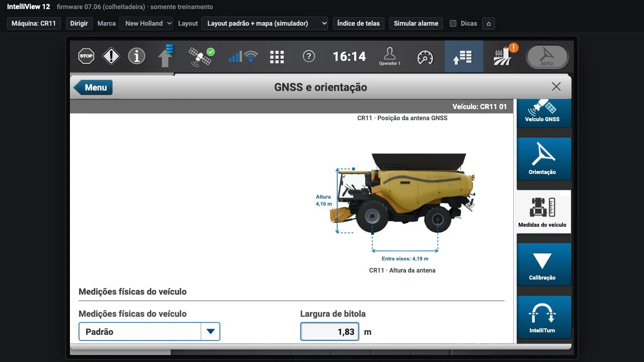Click the highlighted arrow-and-grid layout icon
Viewport: 644px width, 362px height.
point(464,57)
